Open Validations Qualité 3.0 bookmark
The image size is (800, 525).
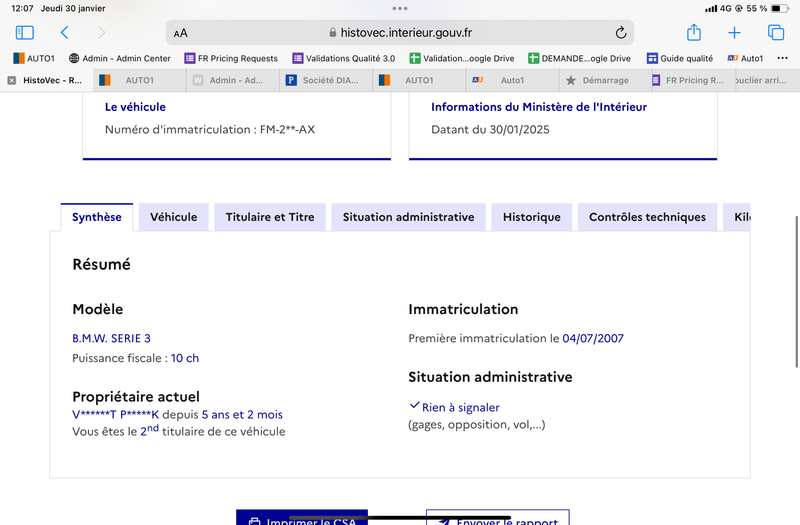pos(344,58)
